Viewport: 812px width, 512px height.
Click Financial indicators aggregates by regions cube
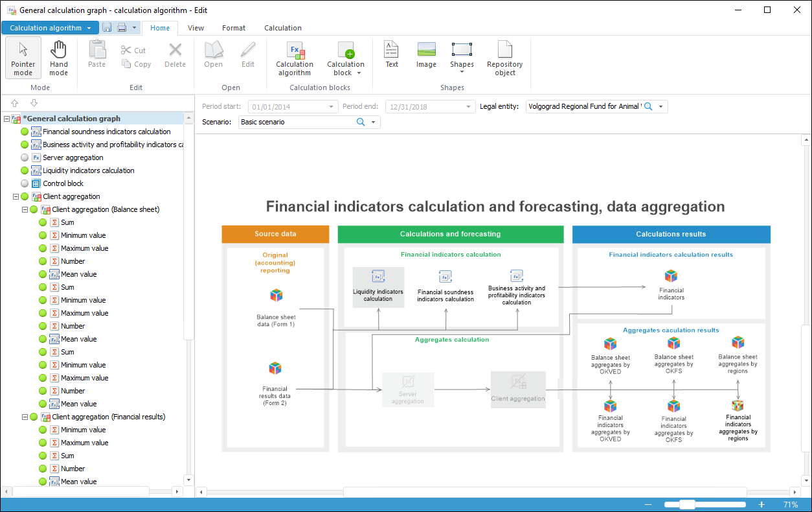(738, 405)
